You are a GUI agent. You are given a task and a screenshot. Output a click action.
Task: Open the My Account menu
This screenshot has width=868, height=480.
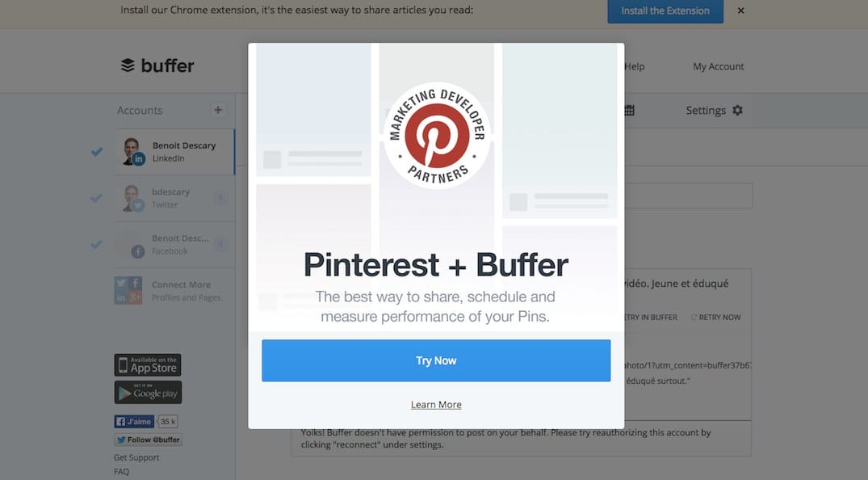click(719, 66)
